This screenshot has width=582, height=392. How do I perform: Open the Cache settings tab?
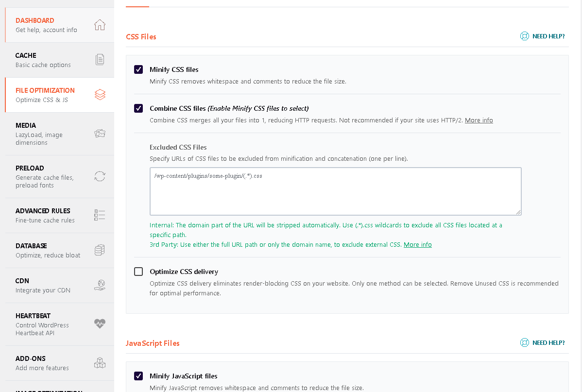pyautogui.click(x=44, y=60)
